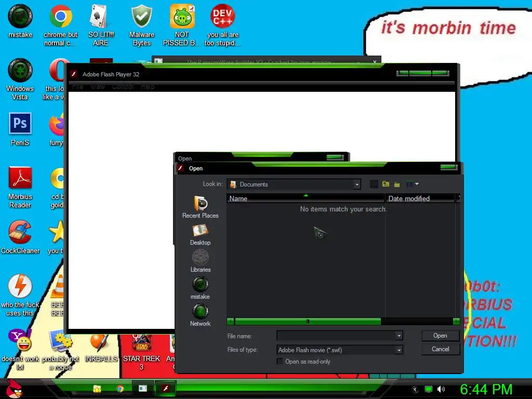The width and height of the screenshot is (532, 399).
Task: Select the CockCleaner desktop icon
Action: click(x=20, y=237)
